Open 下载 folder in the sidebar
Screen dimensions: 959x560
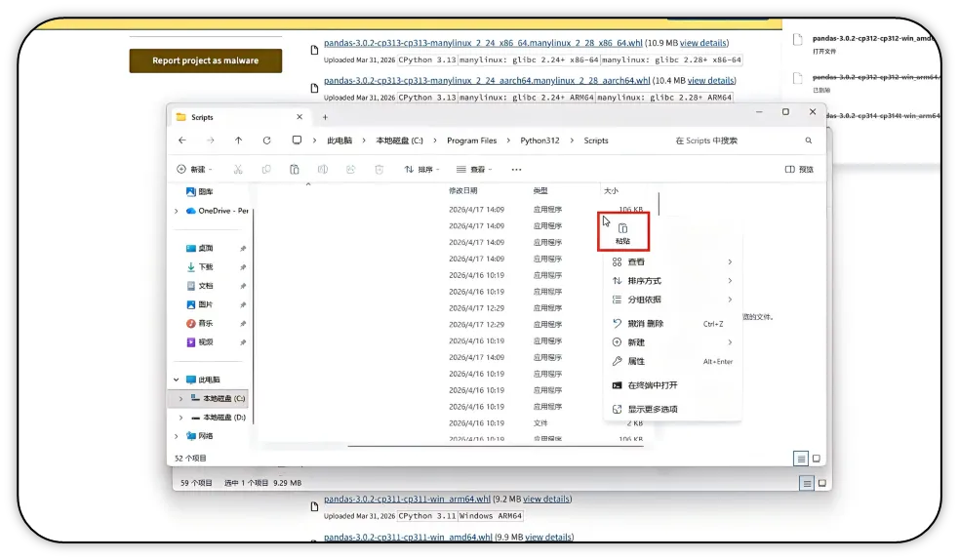(199, 267)
